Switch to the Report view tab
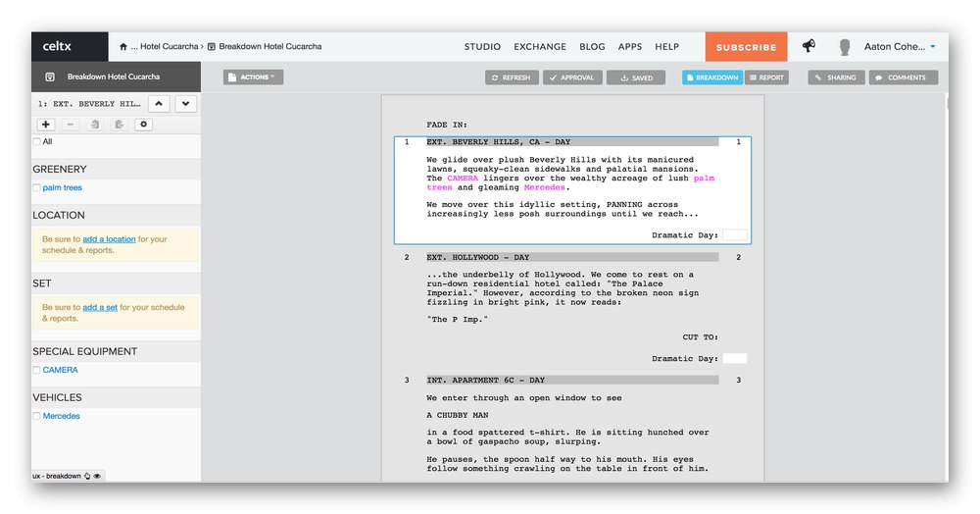This screenshot has height=514, width=980. 766,77
